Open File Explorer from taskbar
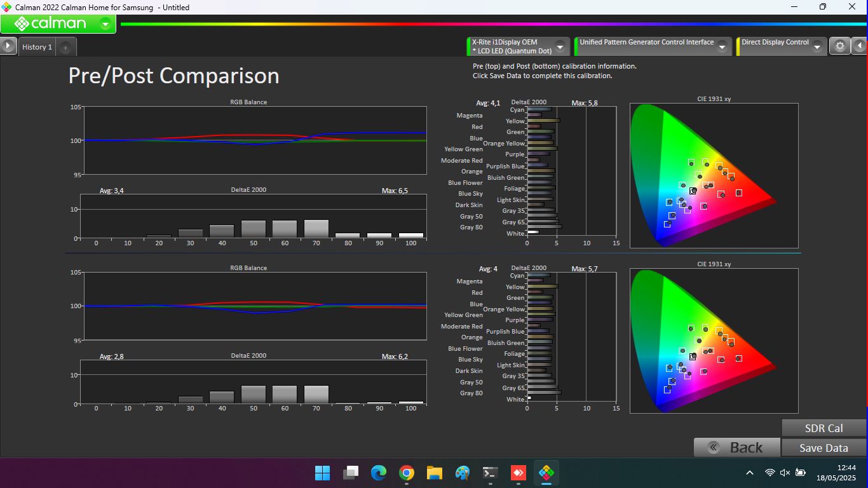Screen dimensions: 868x488 coord(435,473)
